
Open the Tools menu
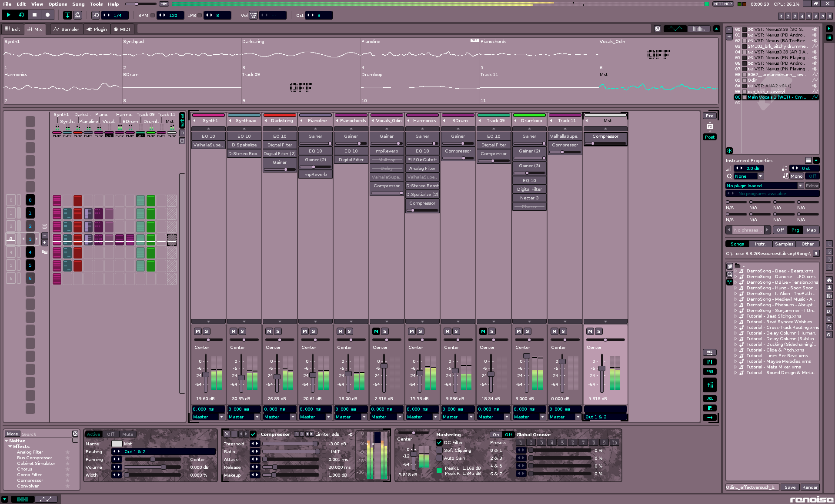pos(96,4)
